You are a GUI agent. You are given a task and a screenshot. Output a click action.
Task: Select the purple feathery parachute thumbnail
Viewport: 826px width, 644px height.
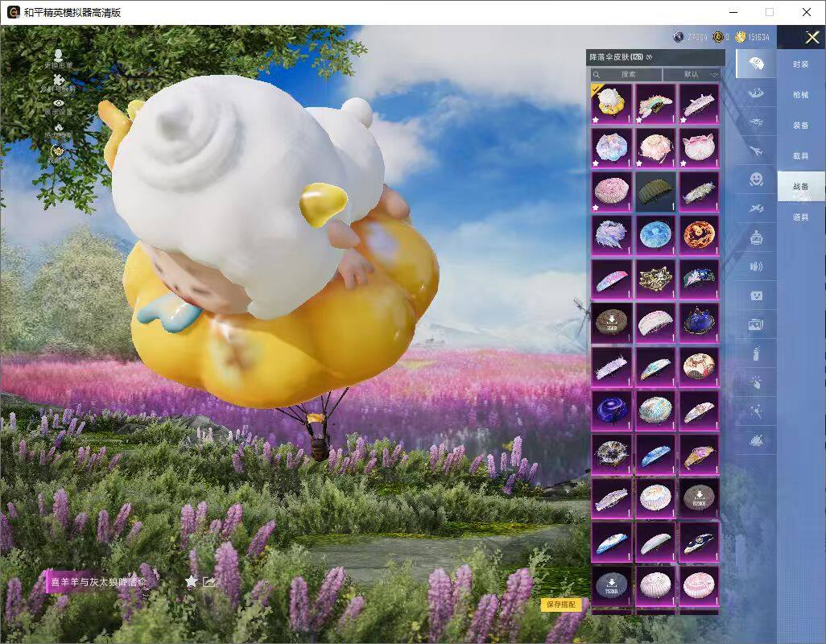tap(611, 234)
